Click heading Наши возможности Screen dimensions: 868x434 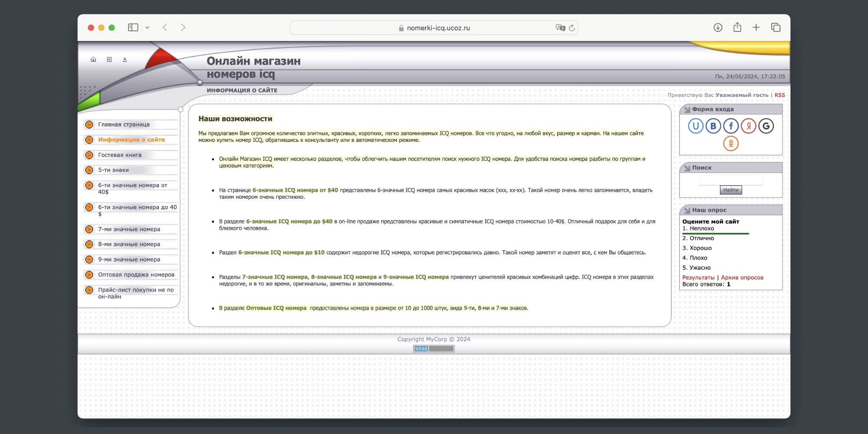[235, 119]
